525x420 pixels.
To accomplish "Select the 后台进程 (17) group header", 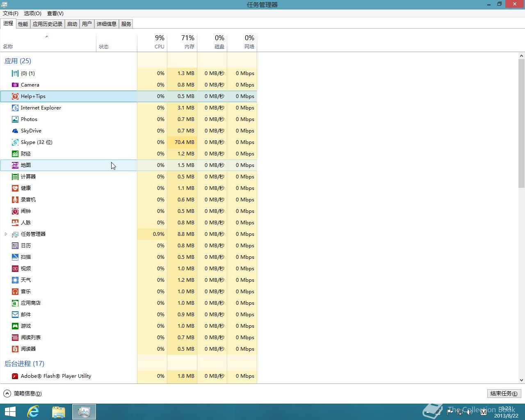I will [24, 364].
